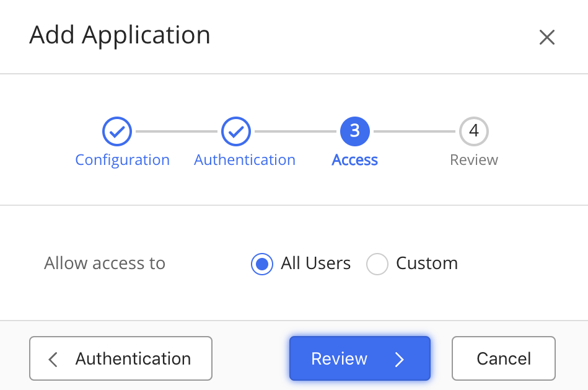
Task: Close the Add Application dialog with X
Action: point(546,37)
